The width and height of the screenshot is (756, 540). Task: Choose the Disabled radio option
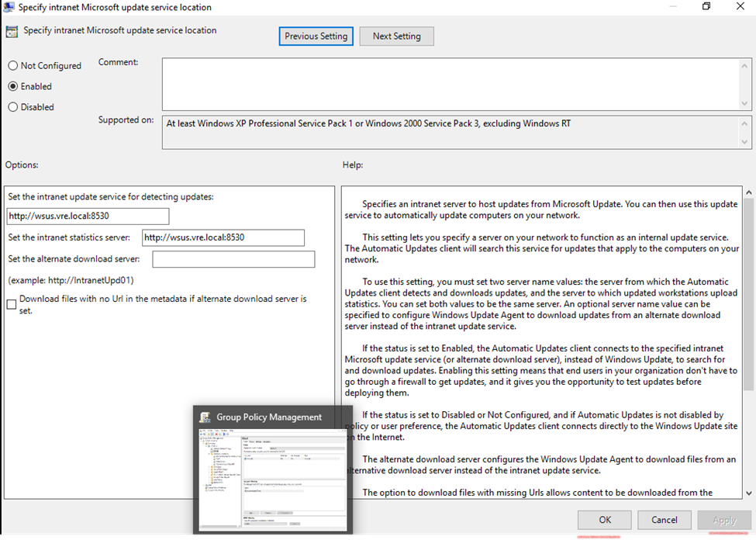pos(13,107)
